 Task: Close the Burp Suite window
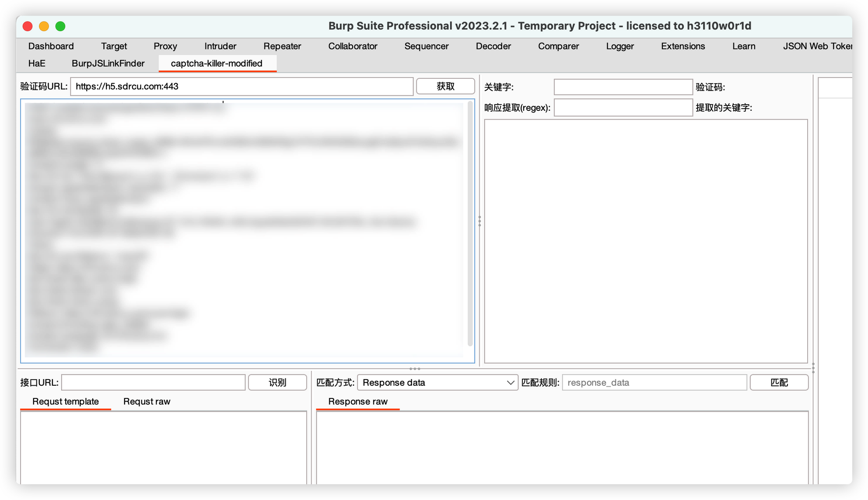[28, 26]
